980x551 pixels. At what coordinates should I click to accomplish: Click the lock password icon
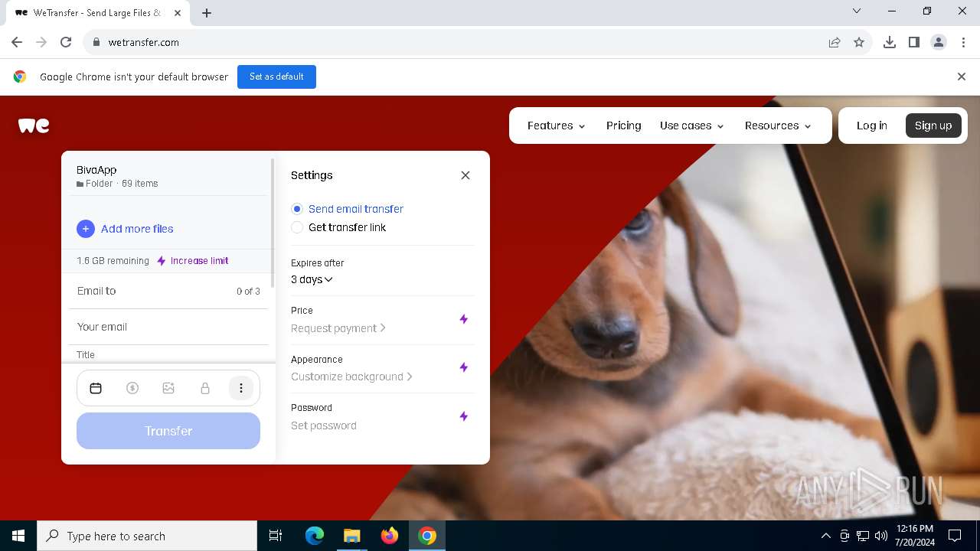click(x=205, y=389)
